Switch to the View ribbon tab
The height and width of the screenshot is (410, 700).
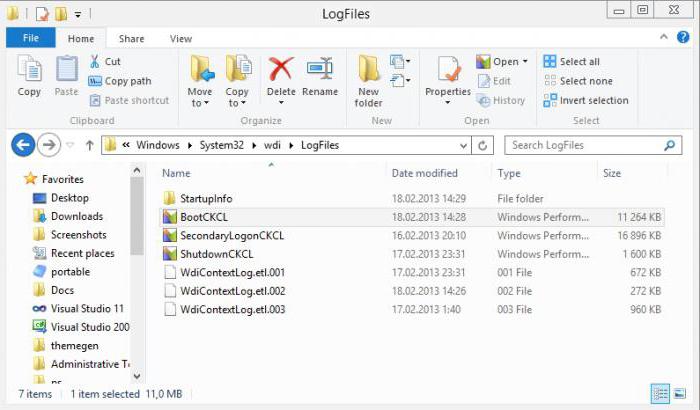(181, 39)
